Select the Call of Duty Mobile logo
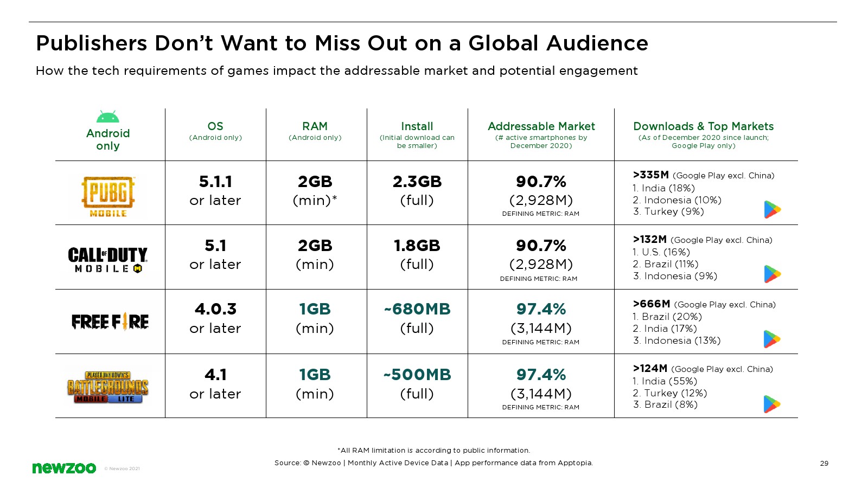The height and width of the screenshot is (488, 868). [108, 260]
